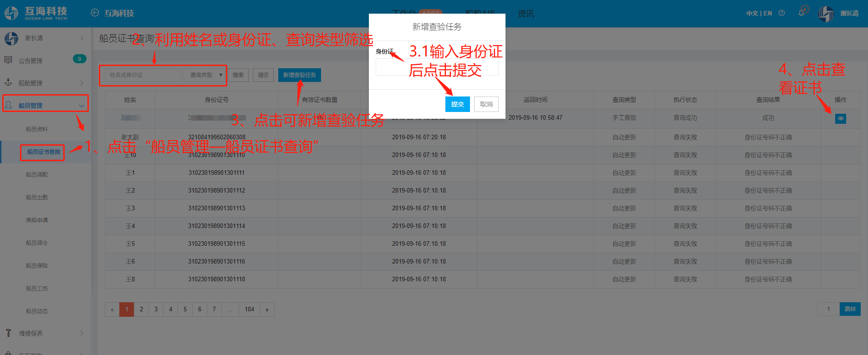The width and height of the screenshot is (868, 355).
Task: Click ID cell 321084199502060308
Action: click(x=217, y=137)
